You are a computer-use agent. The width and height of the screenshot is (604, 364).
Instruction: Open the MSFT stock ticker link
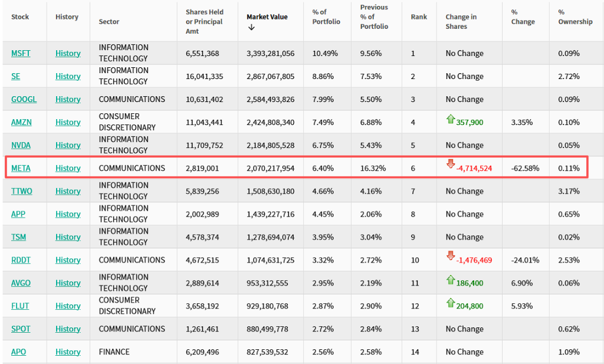click(x=21, y=53)
